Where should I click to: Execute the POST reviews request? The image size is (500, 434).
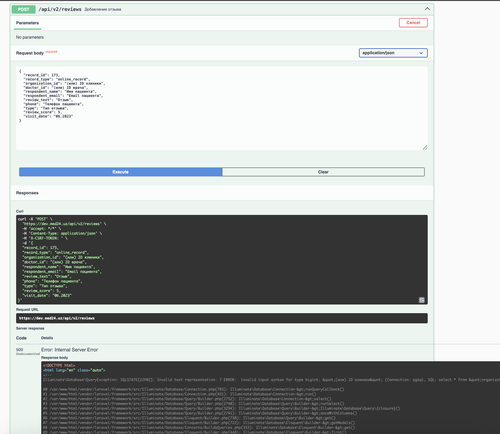point(121,172)
